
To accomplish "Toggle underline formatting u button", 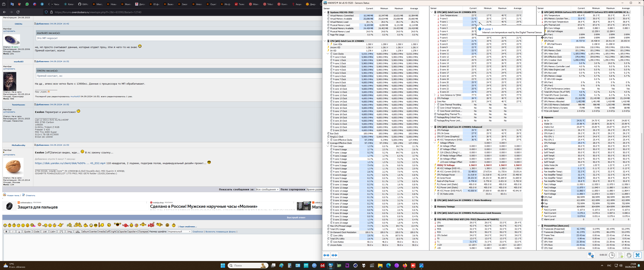I will coord(19,232).
